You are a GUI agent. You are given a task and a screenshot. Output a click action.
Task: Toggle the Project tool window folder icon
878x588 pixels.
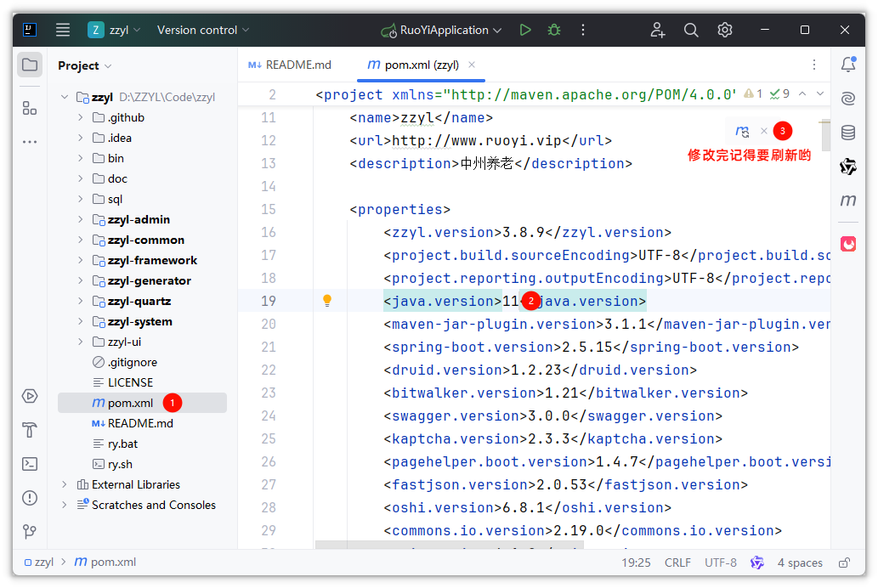30,65
